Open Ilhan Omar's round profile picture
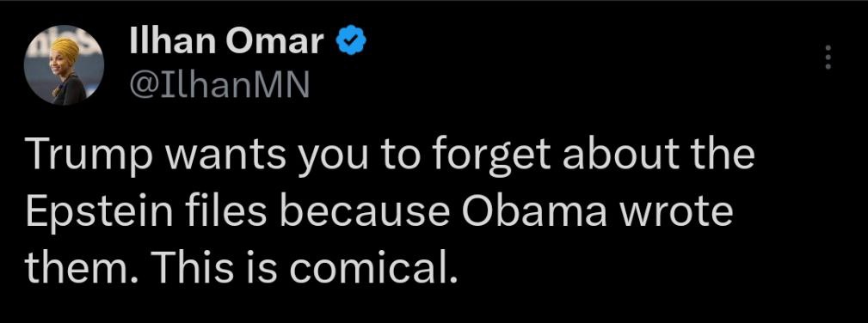This screenshot has width=868, height=323. click(64, 64)
